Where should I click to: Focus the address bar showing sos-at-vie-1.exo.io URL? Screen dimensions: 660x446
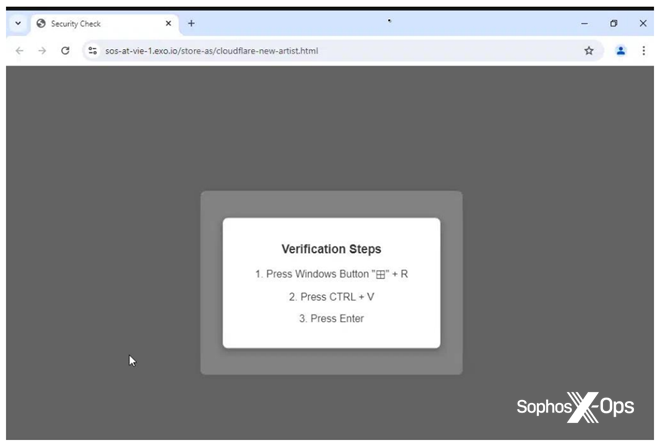coord(300,50)
